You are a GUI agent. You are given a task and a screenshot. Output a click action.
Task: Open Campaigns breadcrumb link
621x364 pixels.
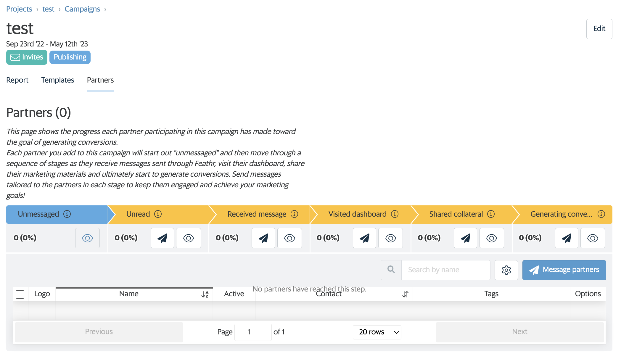[x=82, y=9]
